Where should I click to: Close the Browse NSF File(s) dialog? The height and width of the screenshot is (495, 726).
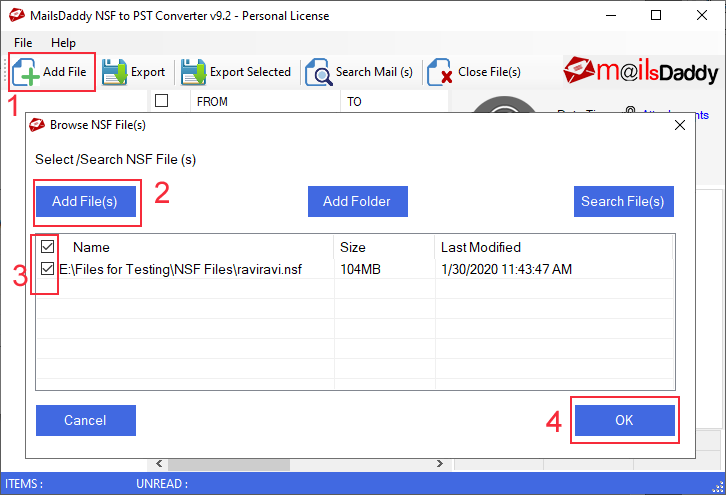[680, 125]
